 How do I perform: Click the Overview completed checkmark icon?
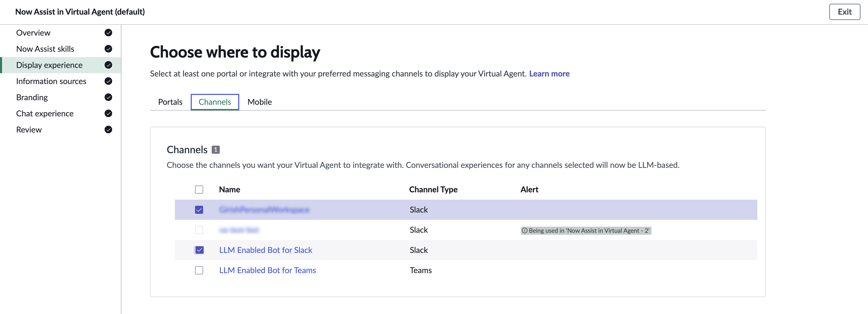(108, 33)
